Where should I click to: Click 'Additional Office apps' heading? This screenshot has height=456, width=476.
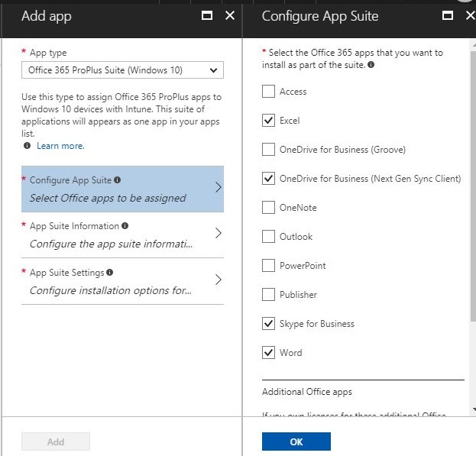[307, 392]
